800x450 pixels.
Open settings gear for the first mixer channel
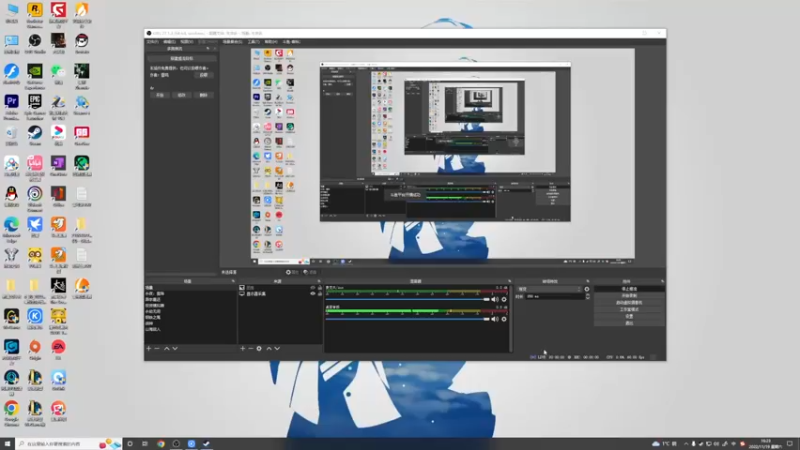pyautogui.click(x=504, y=299)
